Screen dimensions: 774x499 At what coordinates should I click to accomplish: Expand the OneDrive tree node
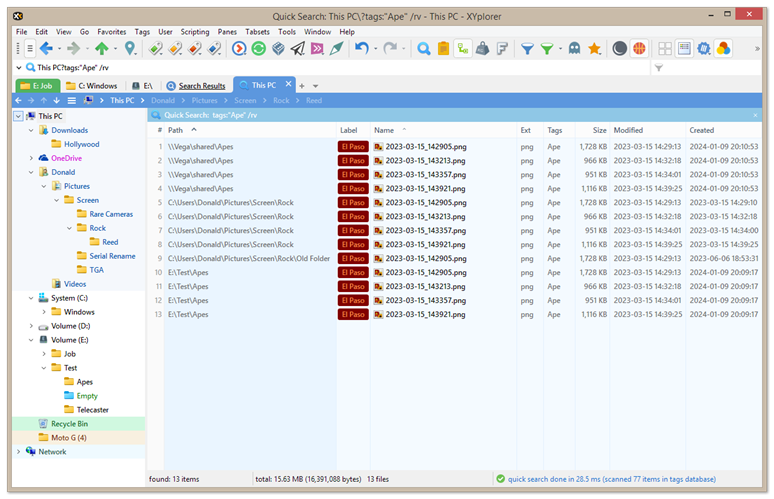[x=31, y=158]
